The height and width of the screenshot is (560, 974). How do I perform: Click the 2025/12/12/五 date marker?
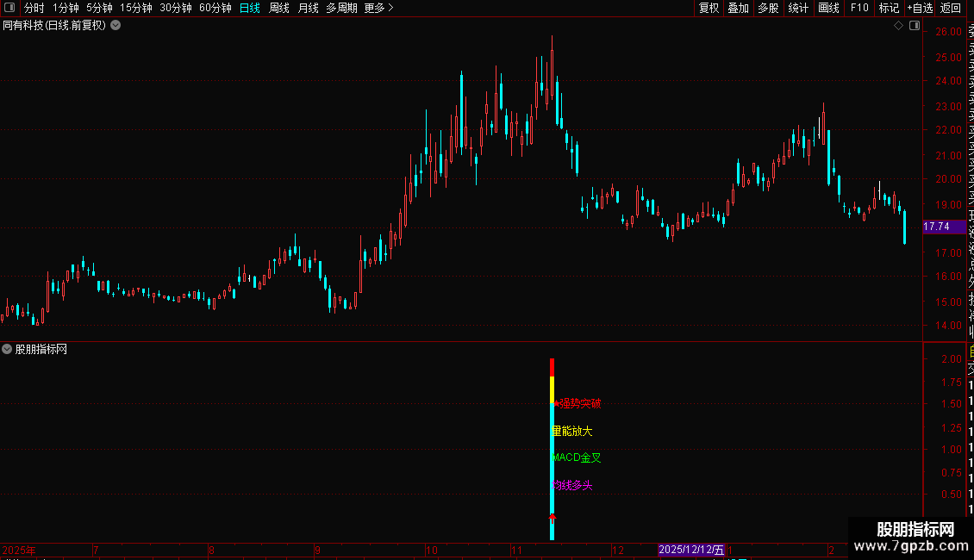(x=690, y=550)
